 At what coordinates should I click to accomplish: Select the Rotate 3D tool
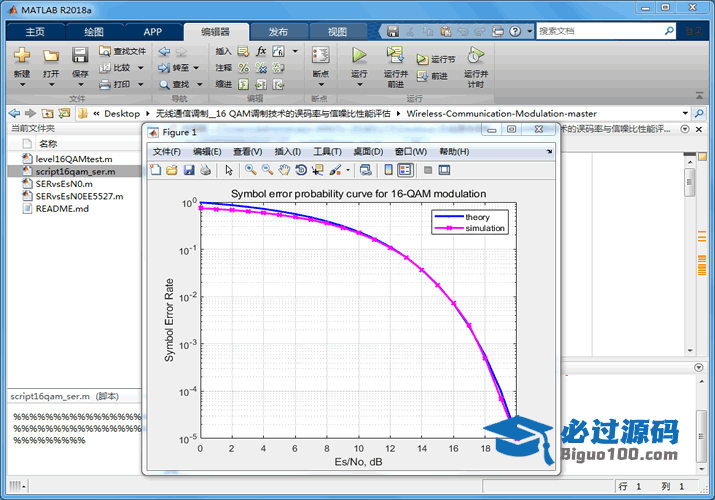(301, 170)
